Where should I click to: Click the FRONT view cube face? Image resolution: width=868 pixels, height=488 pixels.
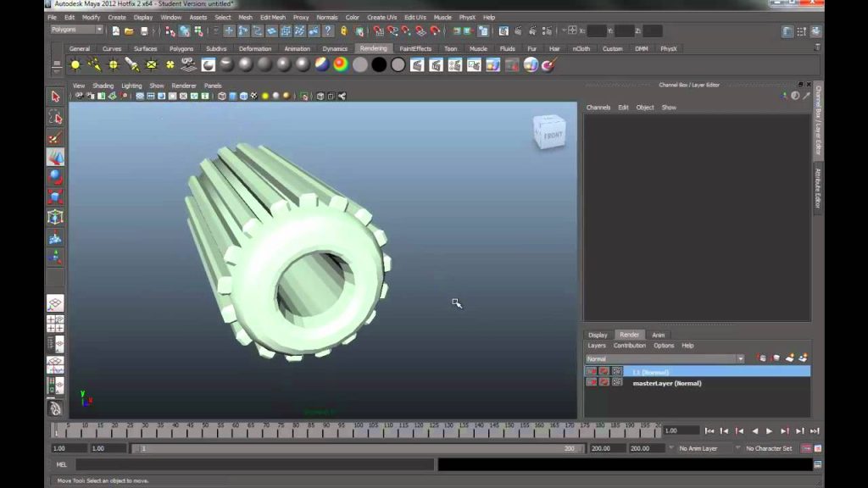point(551,135)
